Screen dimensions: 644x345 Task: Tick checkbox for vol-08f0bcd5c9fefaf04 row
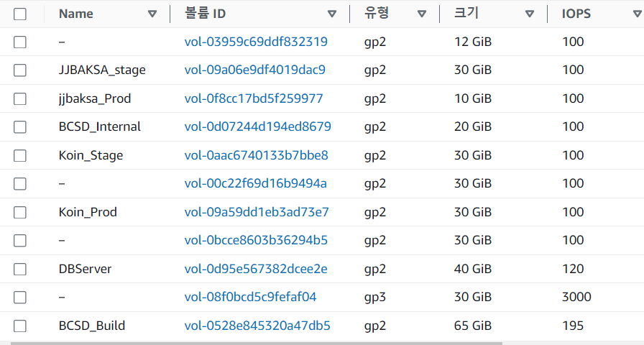[x=19, y=297]
